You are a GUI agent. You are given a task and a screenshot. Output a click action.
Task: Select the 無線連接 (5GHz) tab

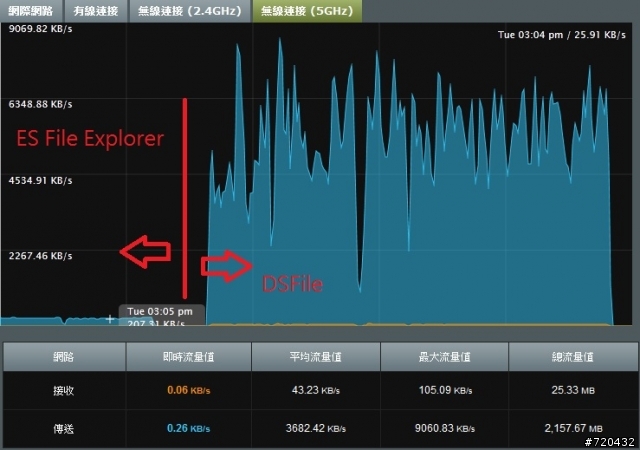coord(307,11)
